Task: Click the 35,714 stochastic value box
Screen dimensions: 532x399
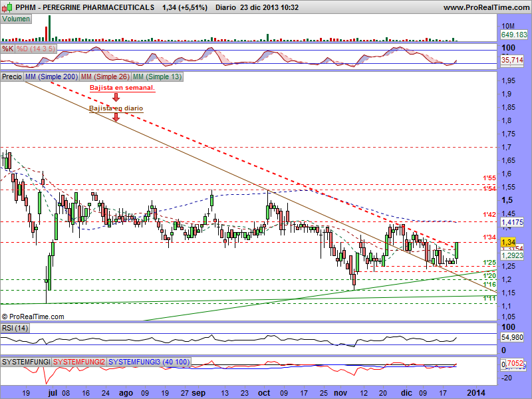Action: (x=512, y=60)
